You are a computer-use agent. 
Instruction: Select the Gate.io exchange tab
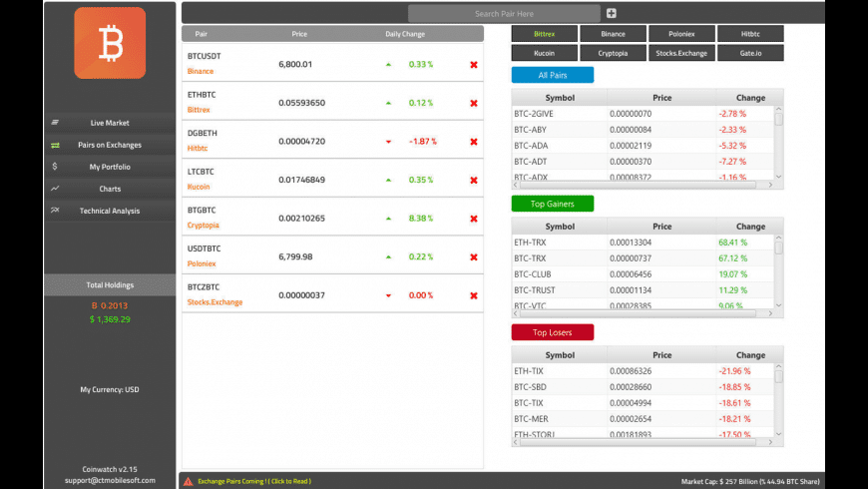[750, 53]
